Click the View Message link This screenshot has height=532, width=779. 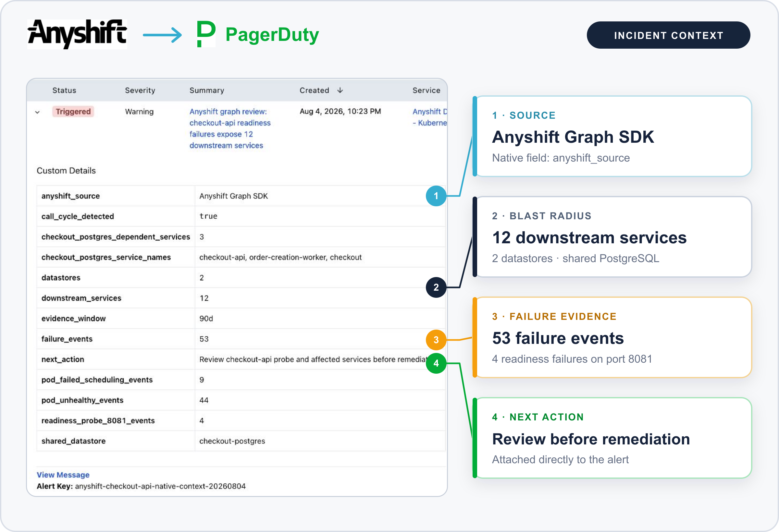63,475
